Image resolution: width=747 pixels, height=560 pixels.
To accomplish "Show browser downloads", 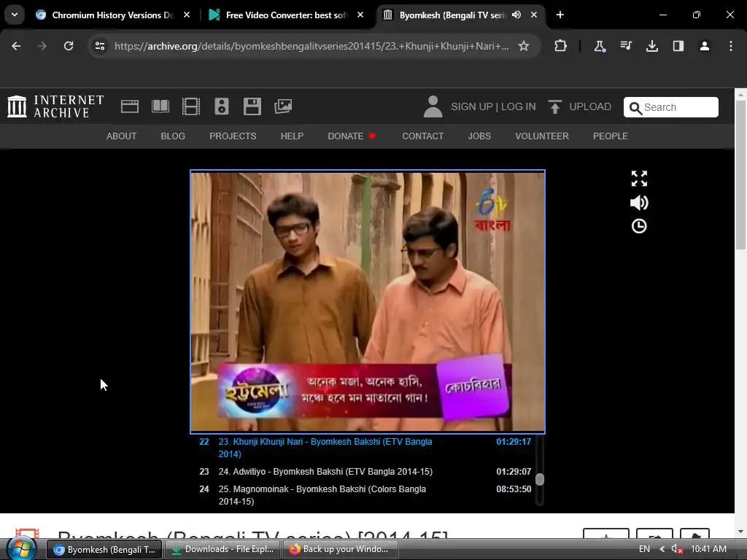I will (652, 46).
